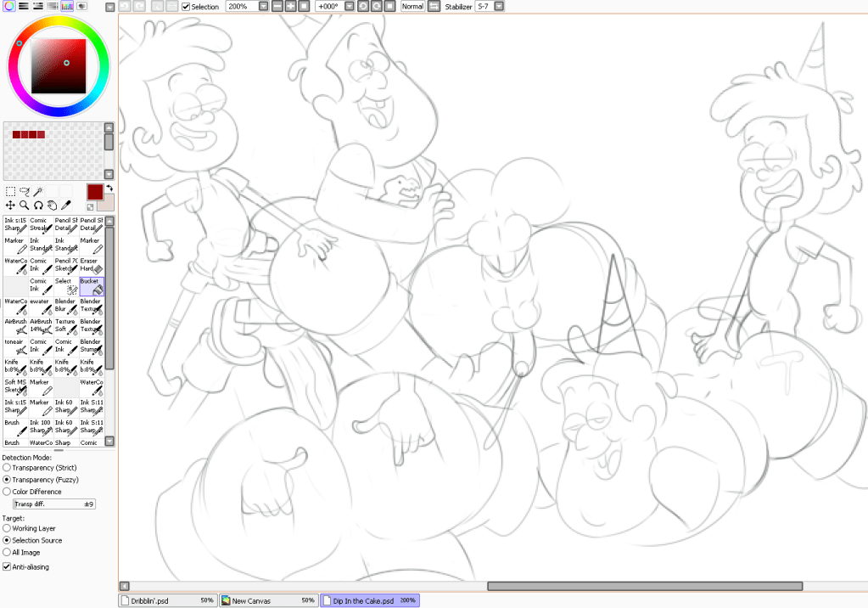Select the Comic Ink brush
The width and height of the screenshot is (868, 608).
tap(42, 266)
